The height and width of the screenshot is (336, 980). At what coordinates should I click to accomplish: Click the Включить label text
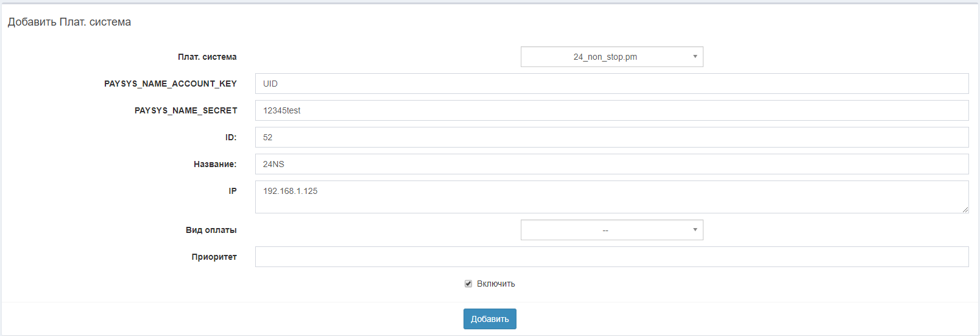coord(496,284)
